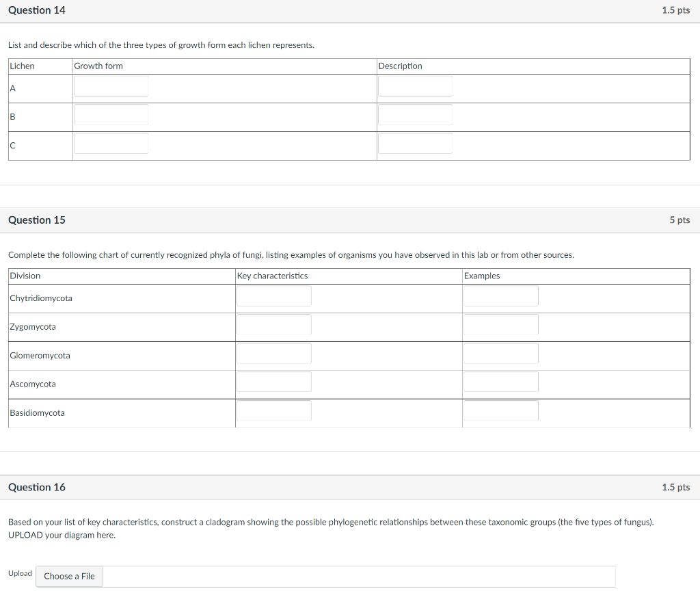Select the Question 16 heading
The height and width of the screenshot is (604, 700).
pos(37,488)
